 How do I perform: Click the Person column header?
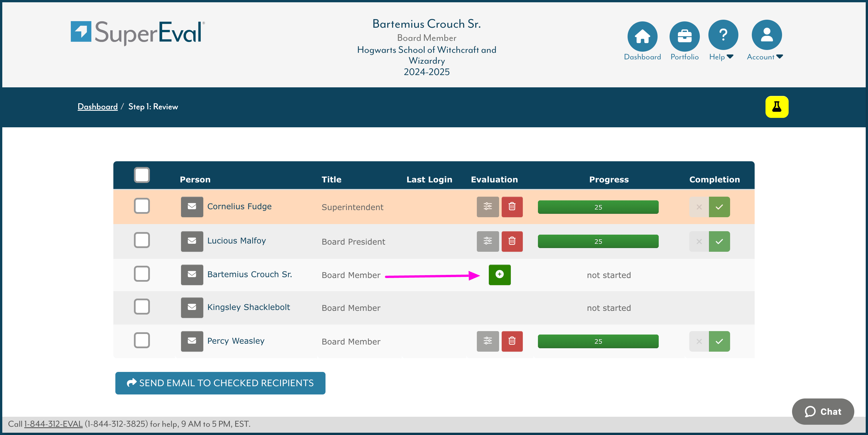pyautogui.click(x=195, y=180)
